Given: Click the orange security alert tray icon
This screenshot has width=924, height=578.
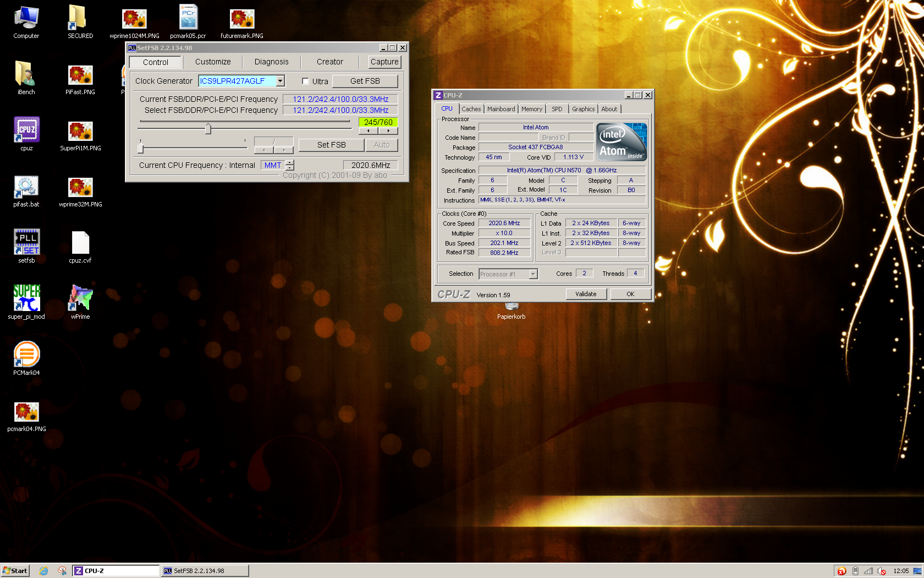Looking at the screenshot, I should click(x=842, y=571).
